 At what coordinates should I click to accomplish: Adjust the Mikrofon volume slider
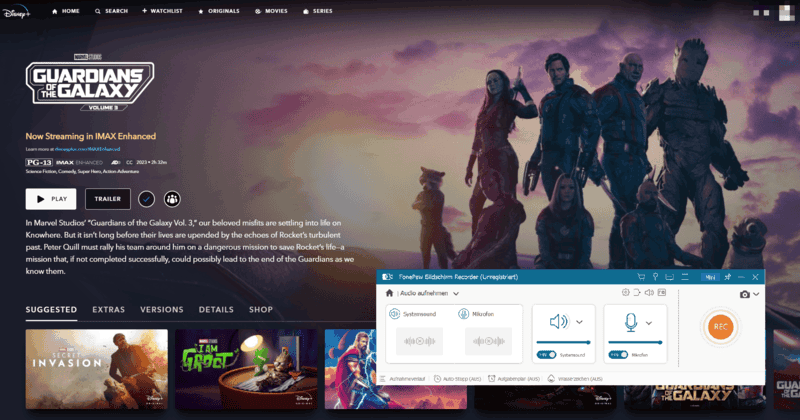(x=635, y=342)
